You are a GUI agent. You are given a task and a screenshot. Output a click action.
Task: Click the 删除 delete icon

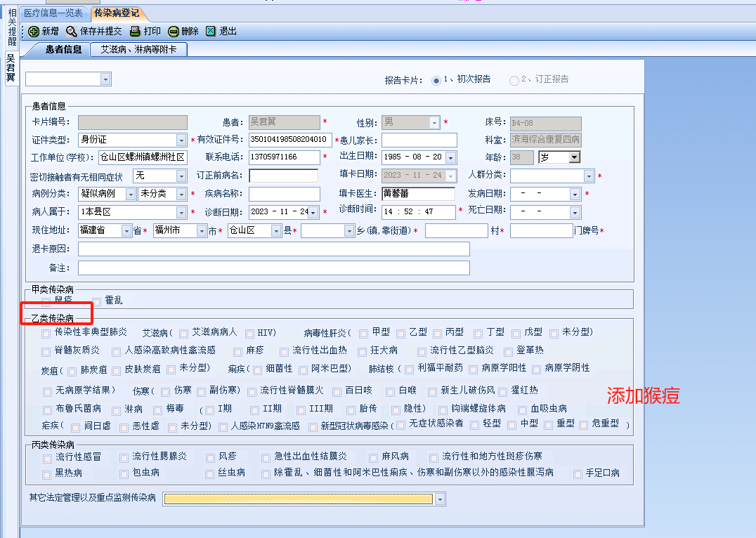pyautogui.click(x=174, y=32)
